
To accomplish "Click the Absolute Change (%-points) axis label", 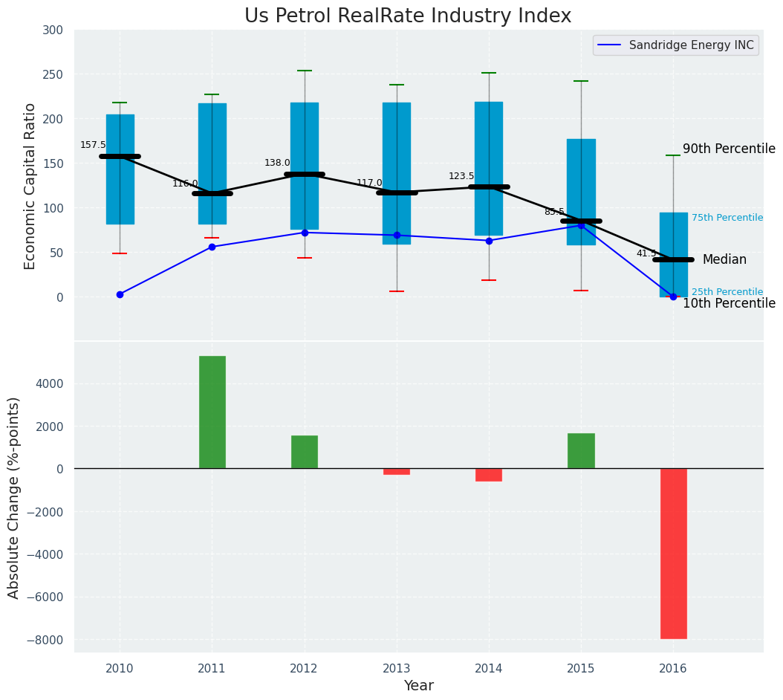I will pyautogui.click(x=14, y=497).
